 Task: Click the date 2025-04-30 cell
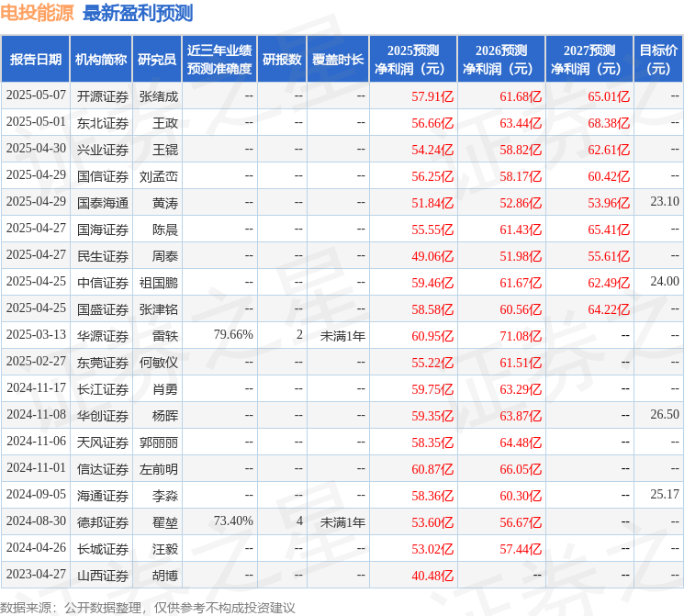pyautogui.click(x=36, y=149)
